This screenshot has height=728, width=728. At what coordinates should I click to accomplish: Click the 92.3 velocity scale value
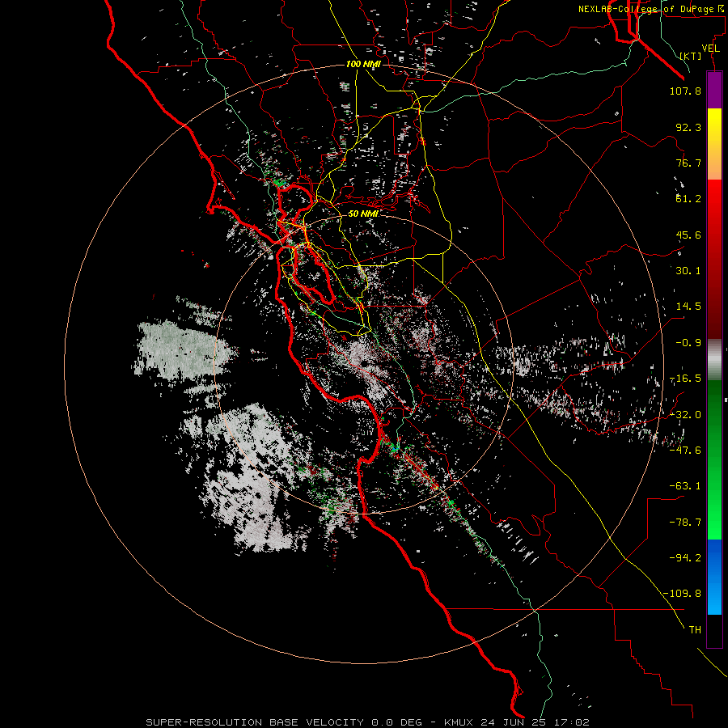(x=688, y=127)
